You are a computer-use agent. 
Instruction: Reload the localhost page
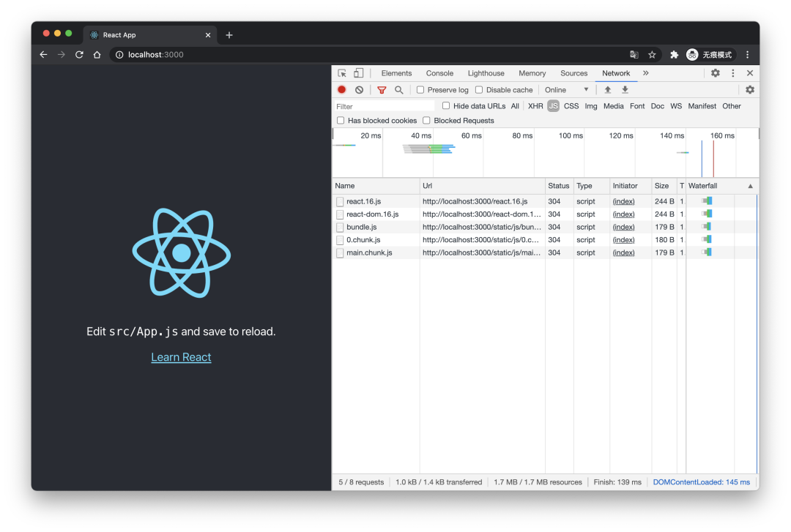pos(79,54)
